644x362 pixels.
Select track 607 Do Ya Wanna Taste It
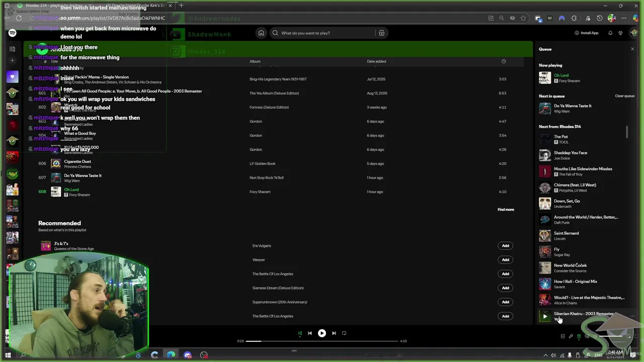pyautogui.click(x=281, y=177)
